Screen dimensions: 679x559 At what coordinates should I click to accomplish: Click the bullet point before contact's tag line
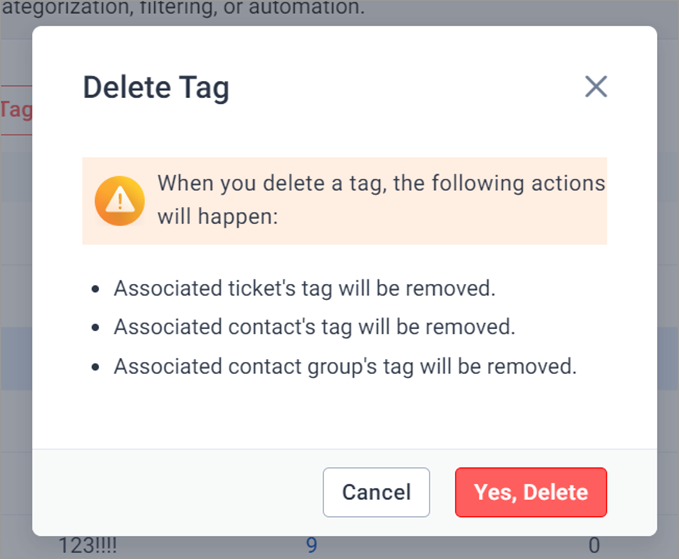(x=96, y=328)
